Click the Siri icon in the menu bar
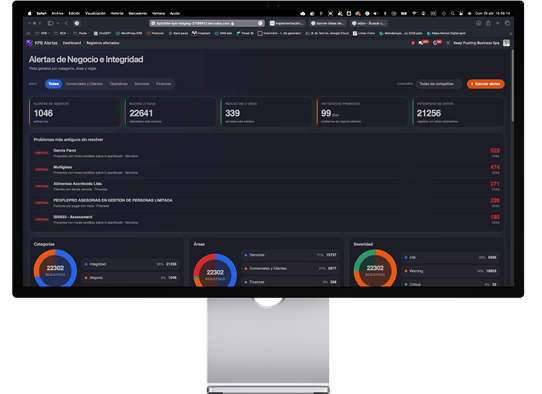Screen dimensions: 542x394 pyautogui.click(x=469, y=13)
